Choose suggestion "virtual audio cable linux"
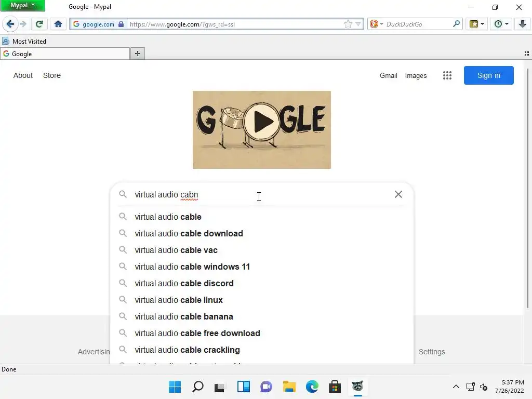532x399 pixels. 262,300
